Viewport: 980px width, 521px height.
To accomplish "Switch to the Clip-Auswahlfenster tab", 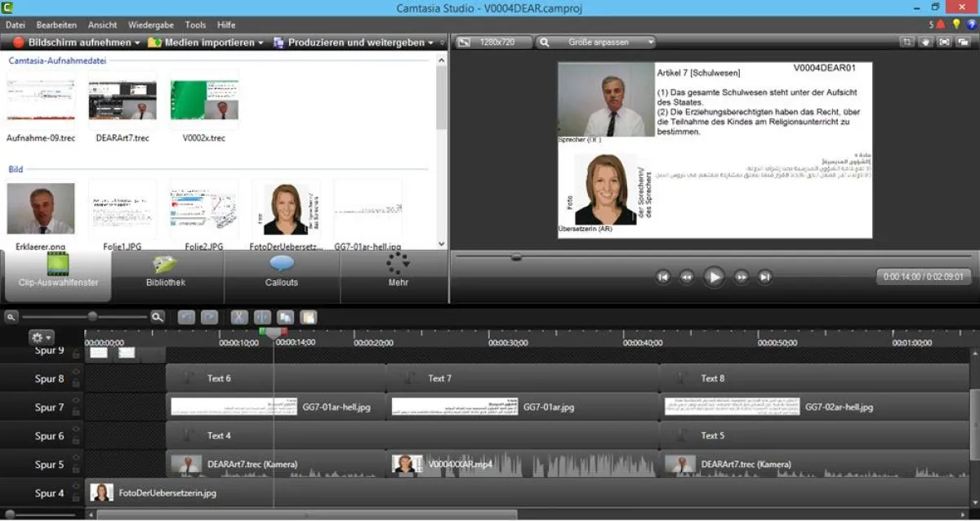I will click(x=57, y=278).
